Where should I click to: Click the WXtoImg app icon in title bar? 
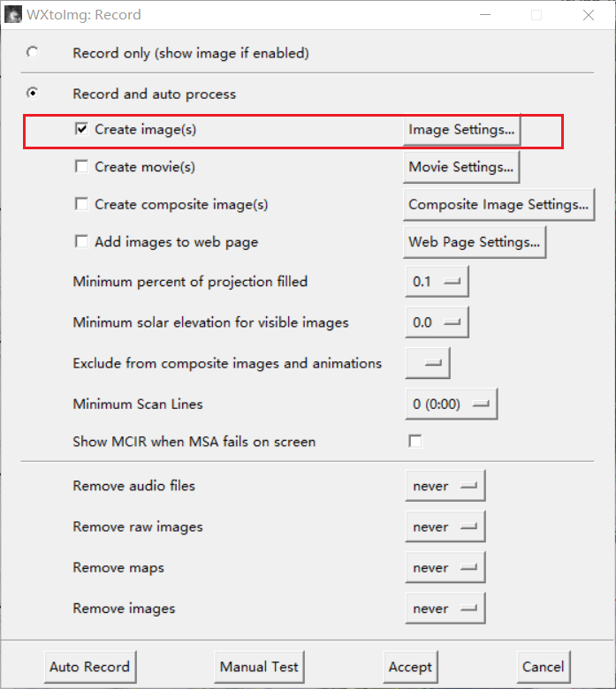tap(14, 15)
